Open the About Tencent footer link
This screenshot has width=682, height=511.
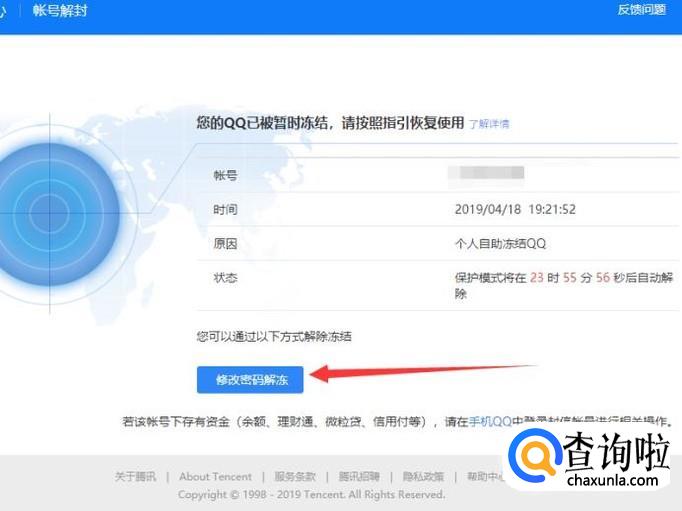pos(215,477)
